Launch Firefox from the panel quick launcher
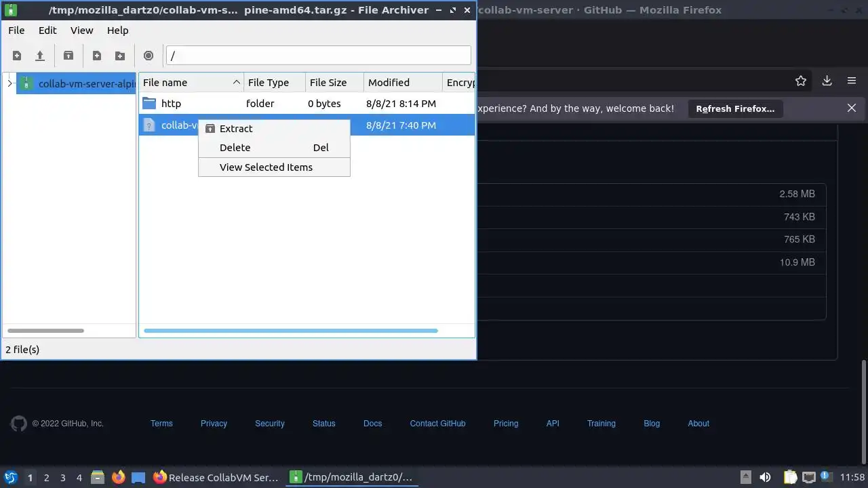Image resolution: width=868 pixels, height=488 pixels. coord(119,477)
